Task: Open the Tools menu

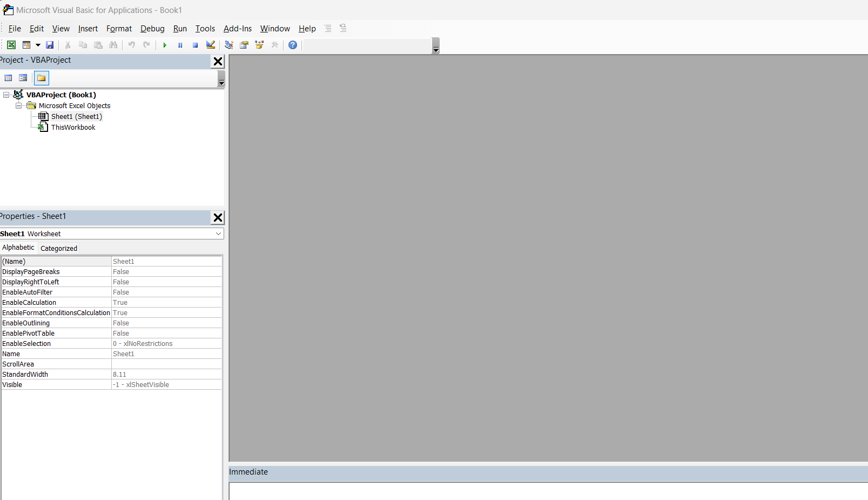Action: click(x=205, y=29)
